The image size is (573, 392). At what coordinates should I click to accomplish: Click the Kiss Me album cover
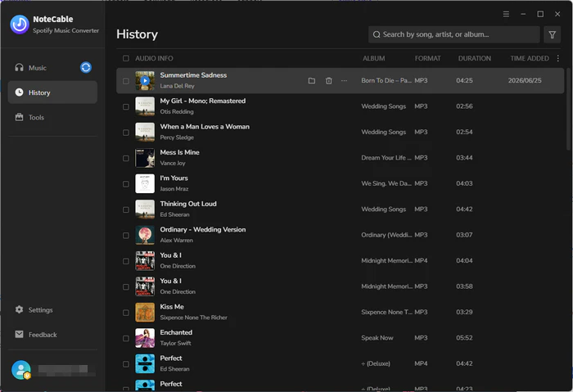[145, 312]
